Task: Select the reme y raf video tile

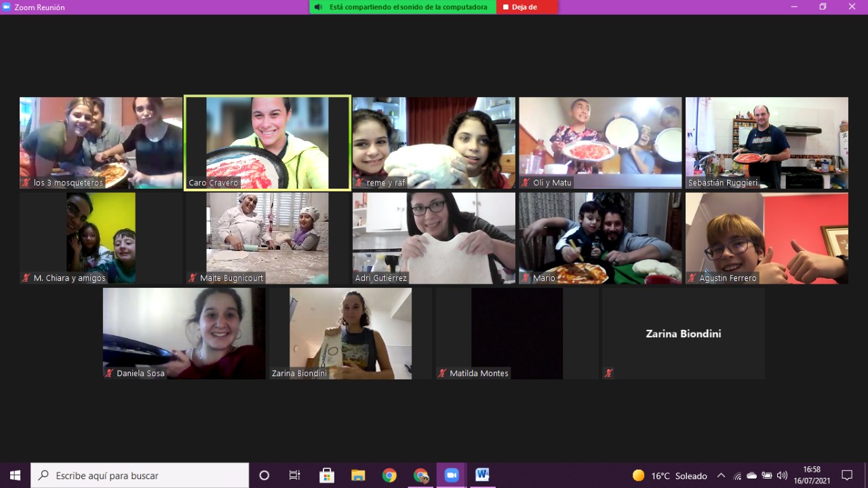Action: 434,143
